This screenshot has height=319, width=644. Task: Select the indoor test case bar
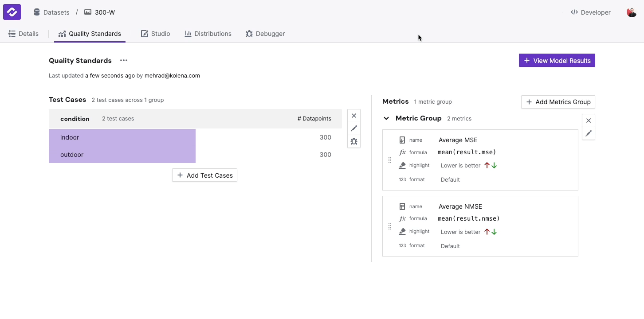(122, 137)
